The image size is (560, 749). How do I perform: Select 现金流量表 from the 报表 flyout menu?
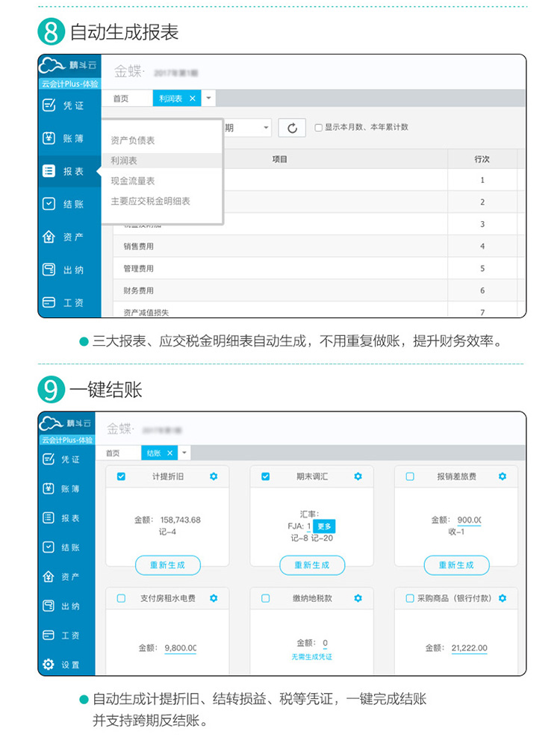tap(133, 181)
